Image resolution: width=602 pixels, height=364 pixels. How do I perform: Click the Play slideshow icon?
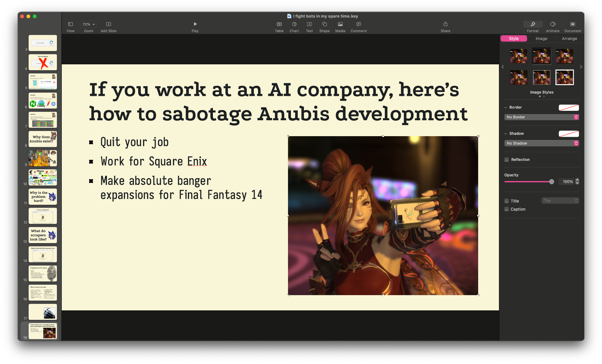(195, 24)
